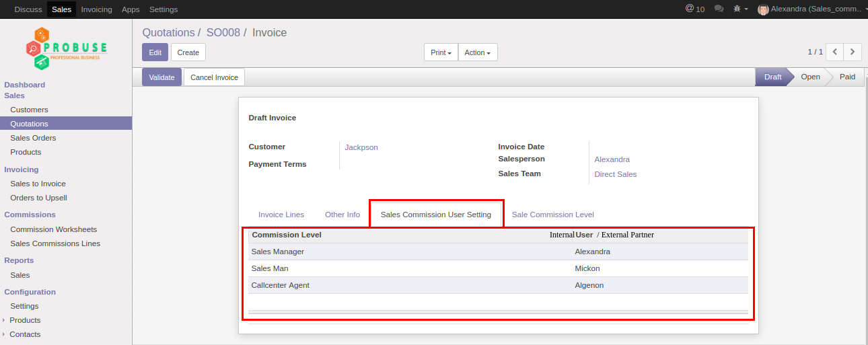
Task: Open the Action dropdown menu
Action: pos(477,52)
